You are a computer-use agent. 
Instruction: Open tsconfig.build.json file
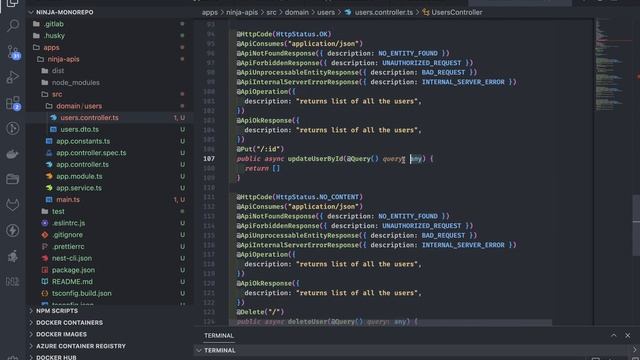pyautogui.click(x=82, y=293)
